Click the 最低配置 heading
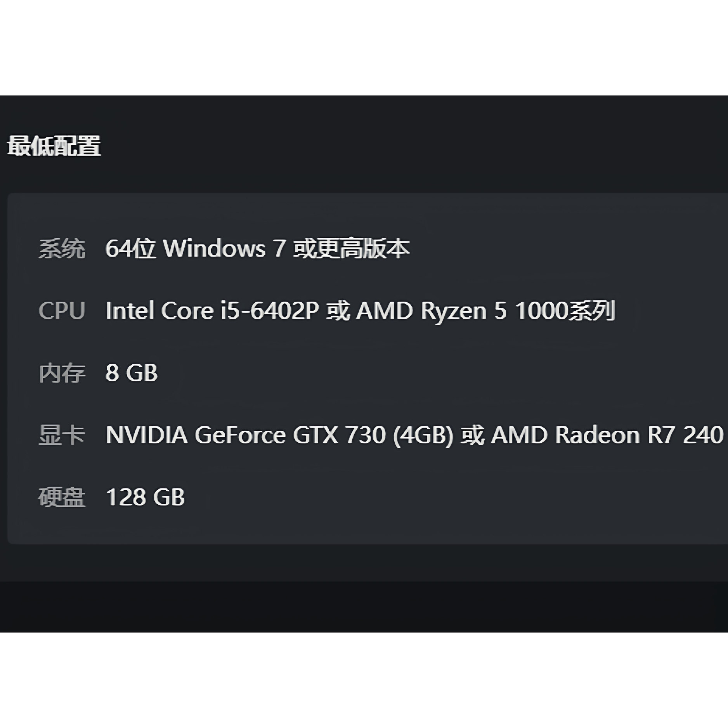Screen dimensions: 728x728 (54, 146)
